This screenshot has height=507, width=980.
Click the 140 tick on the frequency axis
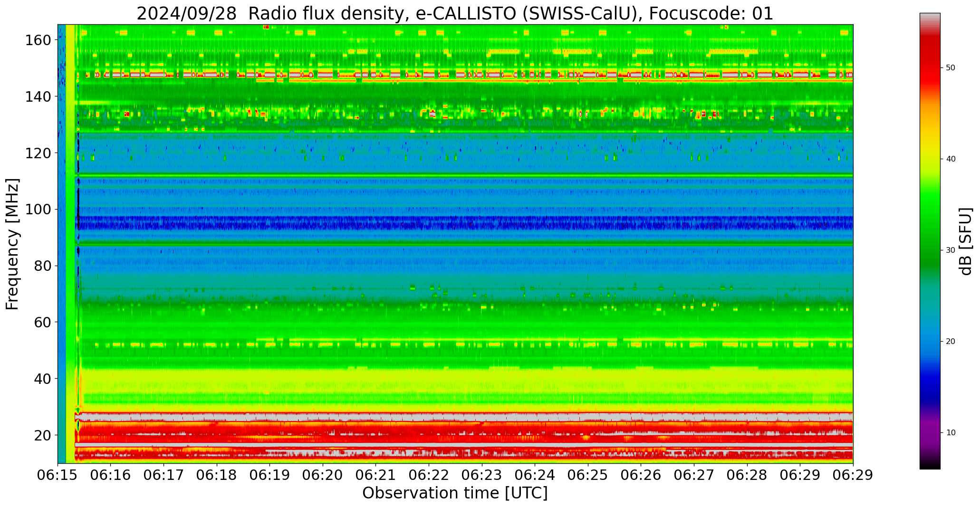pyautogui.click(x=38, y=97)
